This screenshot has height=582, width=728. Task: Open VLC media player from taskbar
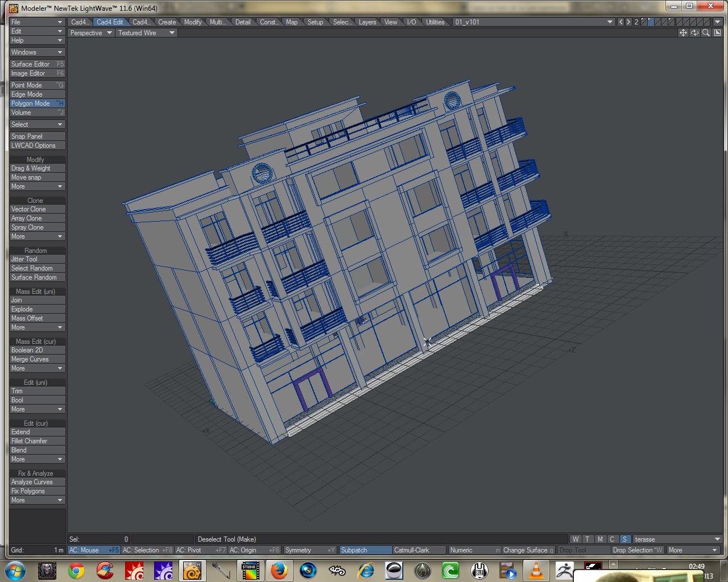click(x=536, y=570)
